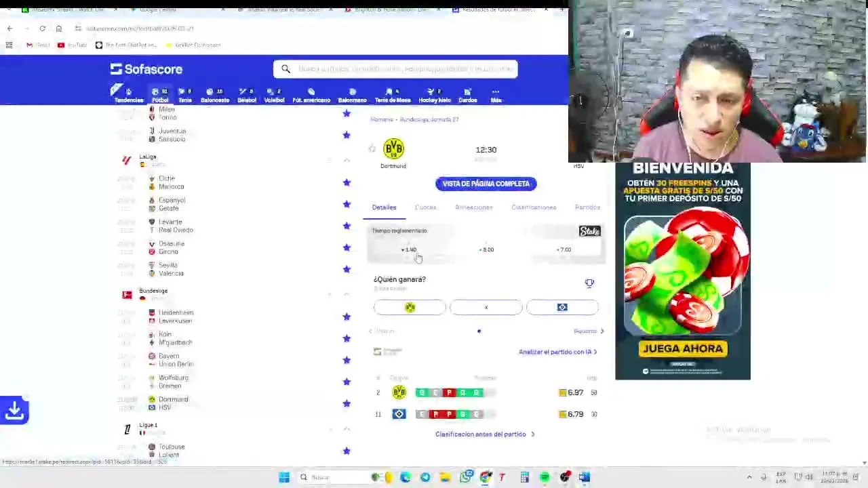Click the blue download icon at left edge
The image size is (868, 488).
click(x=14, y=410)
